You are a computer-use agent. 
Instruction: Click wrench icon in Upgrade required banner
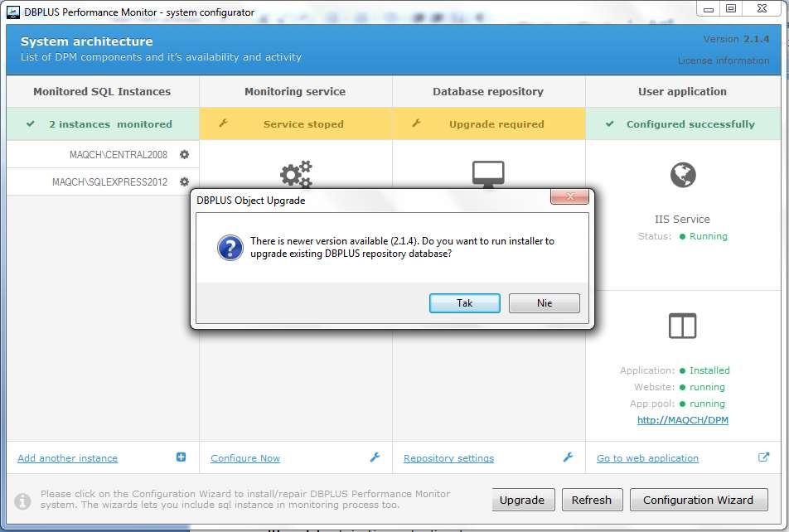pyautogui.click(x=416, y=123)
